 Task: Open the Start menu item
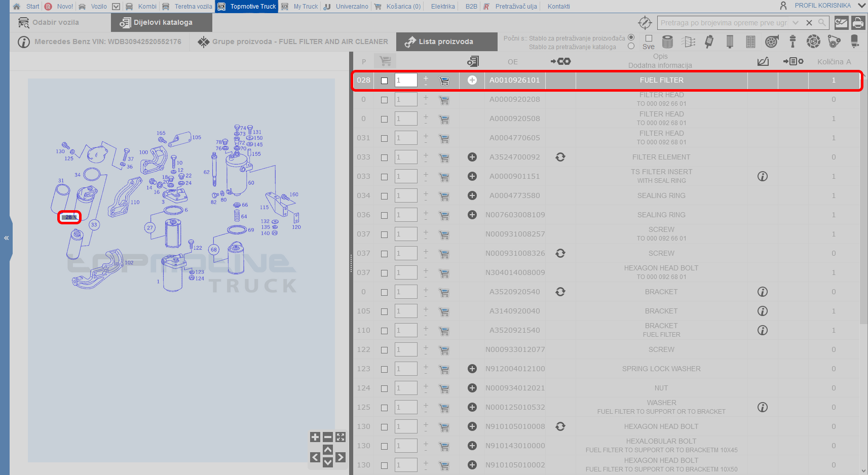point(32,7)
